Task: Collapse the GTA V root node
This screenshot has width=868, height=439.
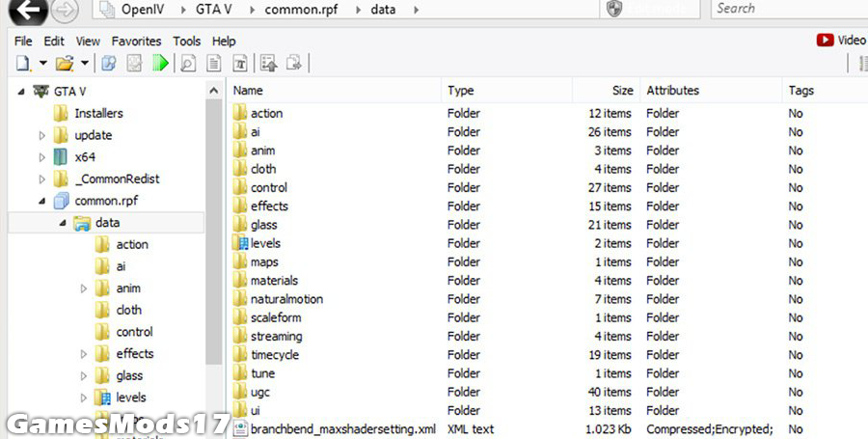Action: (21, 92)
